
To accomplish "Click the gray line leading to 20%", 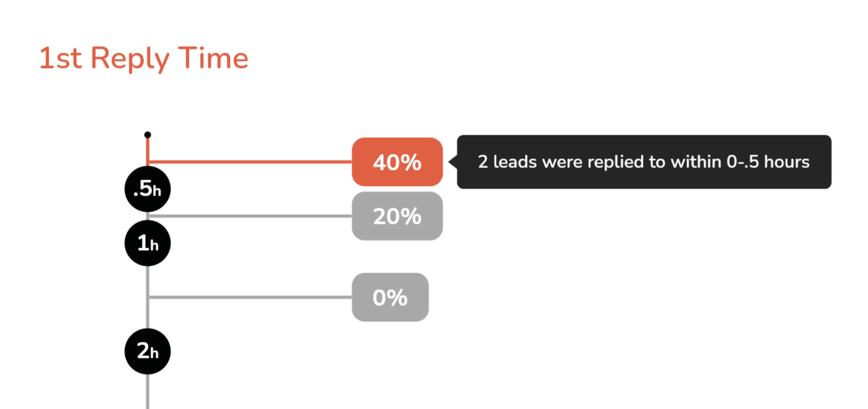I will tap(256, 216).
